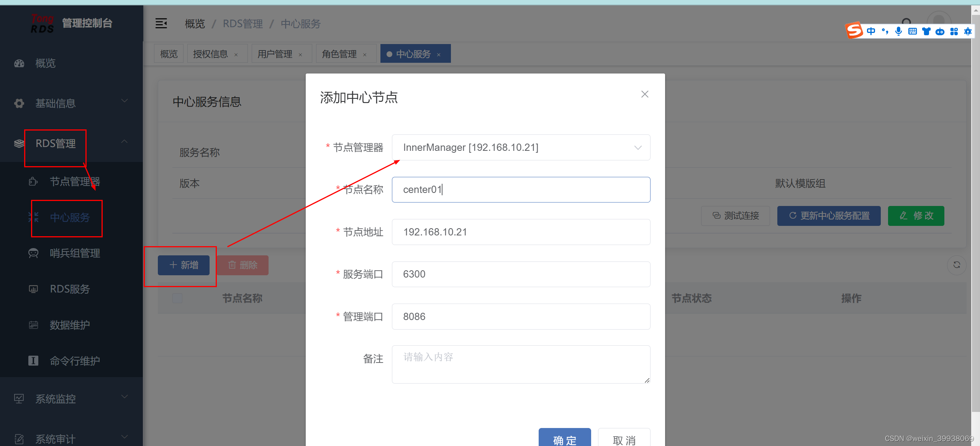Viewport: 980px width, 446px height.
Task: Click the 中心服务 sidebar icon
Action: click(33, 217)
